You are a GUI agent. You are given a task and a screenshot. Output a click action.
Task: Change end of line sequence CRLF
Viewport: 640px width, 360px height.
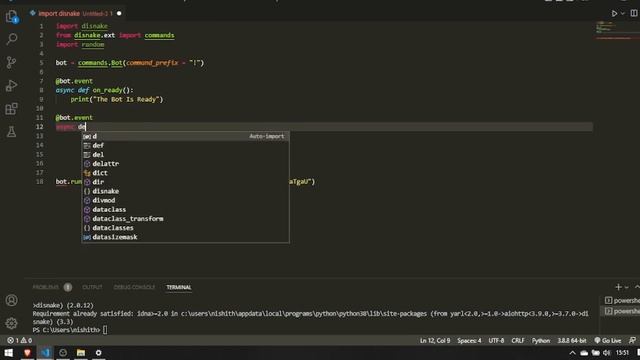[518, 340]
